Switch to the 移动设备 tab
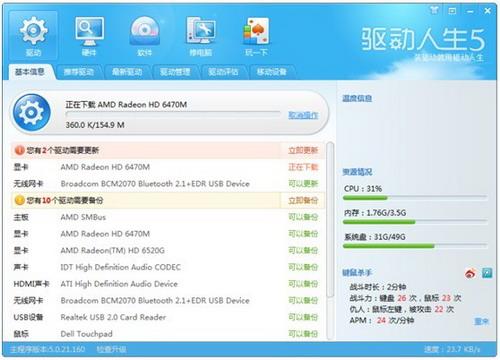 (272, 72)
